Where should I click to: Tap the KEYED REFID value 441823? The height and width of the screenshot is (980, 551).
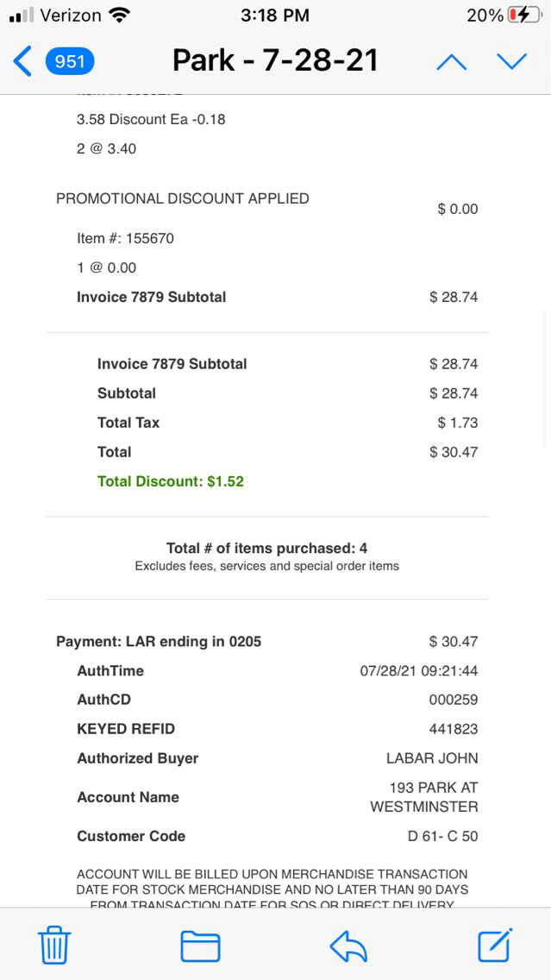tap(453, 729)
